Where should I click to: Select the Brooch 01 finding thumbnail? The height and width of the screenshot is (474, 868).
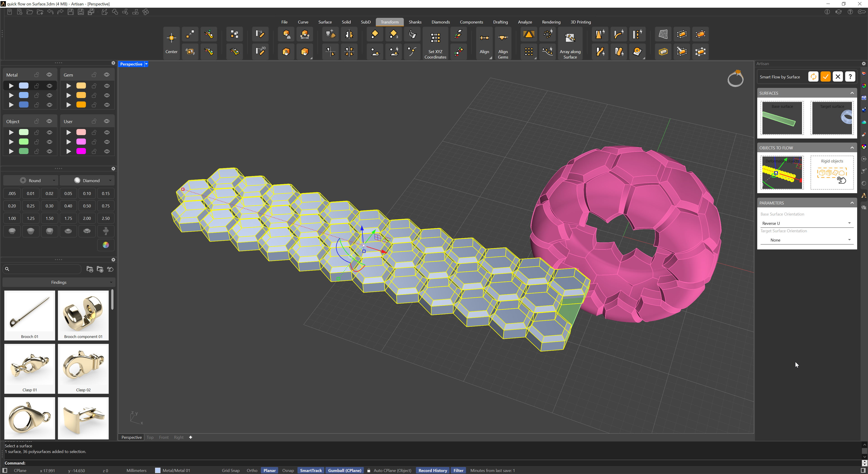tap(30, 315)
